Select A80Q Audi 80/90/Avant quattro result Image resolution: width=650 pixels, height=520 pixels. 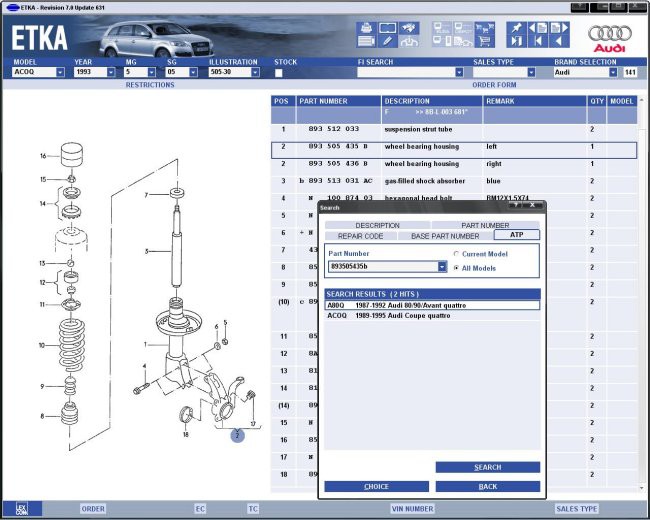432,305
